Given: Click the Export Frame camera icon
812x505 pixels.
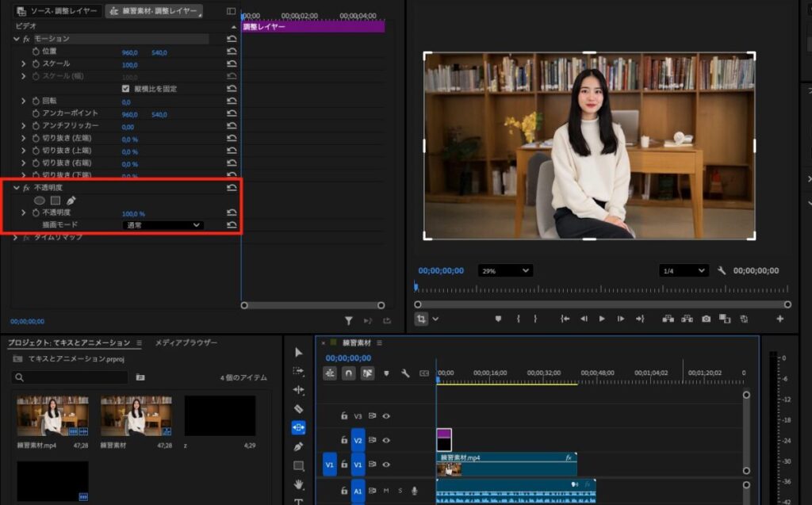Looking at the screenshot, I should coord(706,319).
